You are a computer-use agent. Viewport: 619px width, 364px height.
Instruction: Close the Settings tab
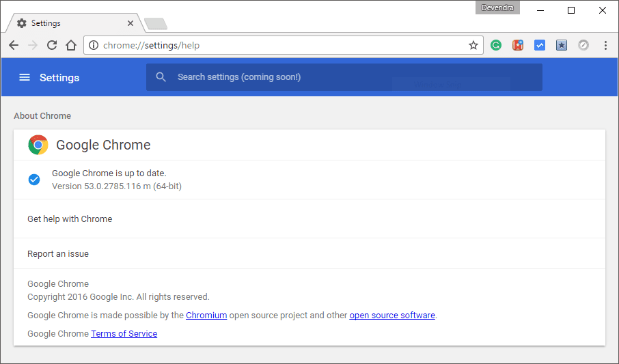[x=130, y=23]
